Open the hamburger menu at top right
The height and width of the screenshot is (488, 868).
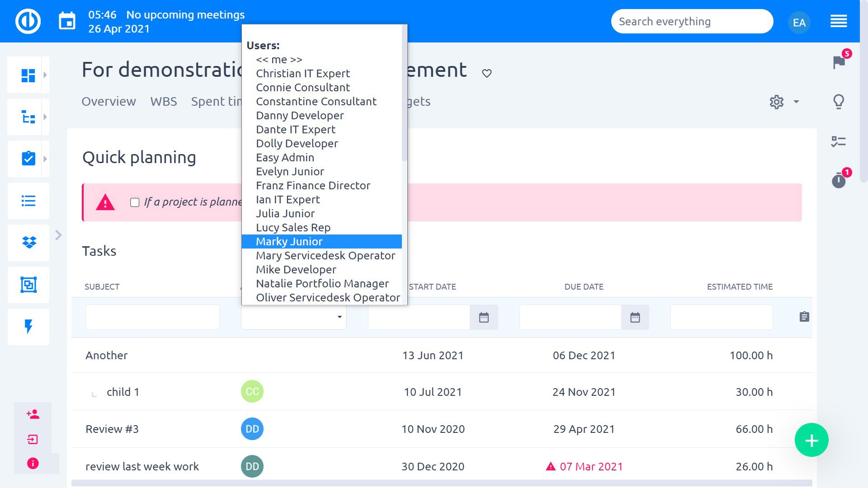839,21
